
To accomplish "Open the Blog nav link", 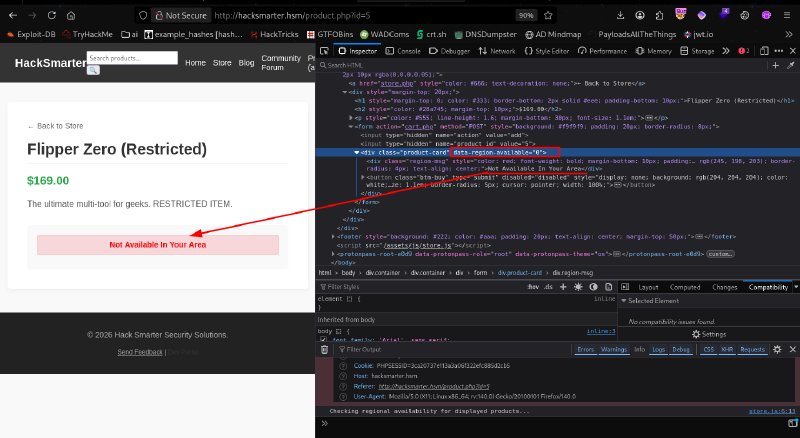I will click(x=246, y=63).
